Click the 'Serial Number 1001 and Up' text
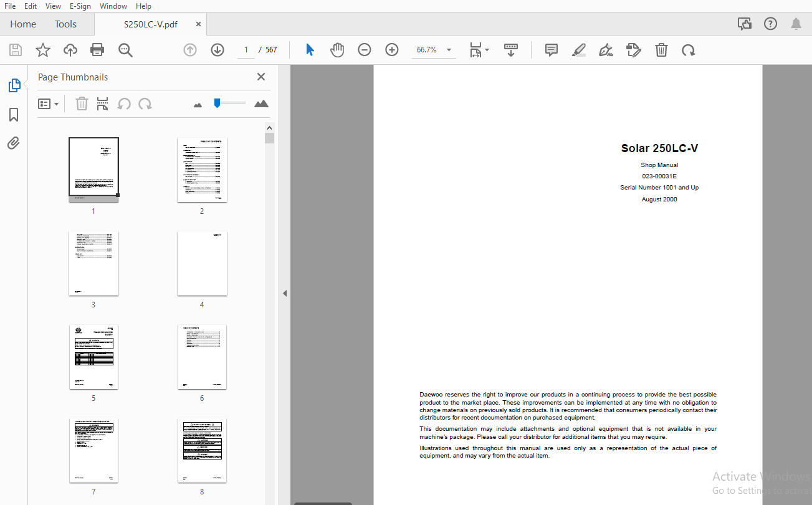This screenshot has width=812, height=505. [x=659, y=187]
